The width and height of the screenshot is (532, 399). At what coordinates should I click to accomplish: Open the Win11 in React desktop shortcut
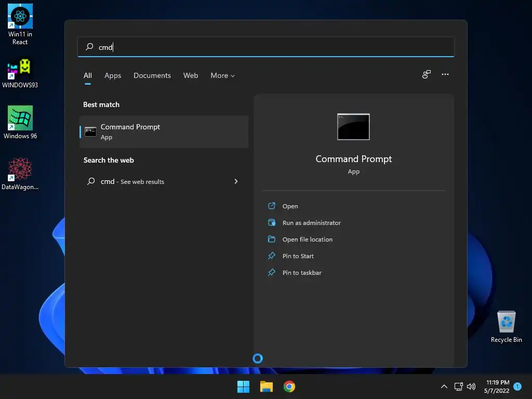tap(20, 24)
